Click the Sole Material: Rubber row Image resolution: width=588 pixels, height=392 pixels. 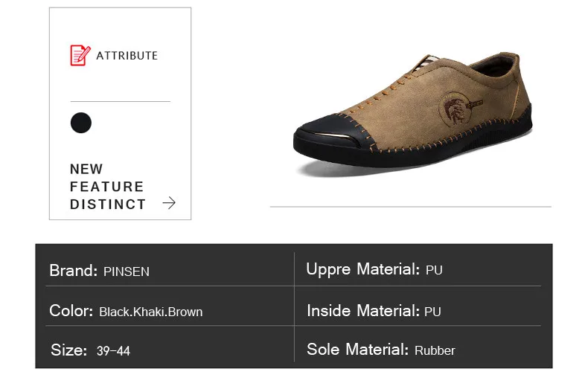[418, 350]
